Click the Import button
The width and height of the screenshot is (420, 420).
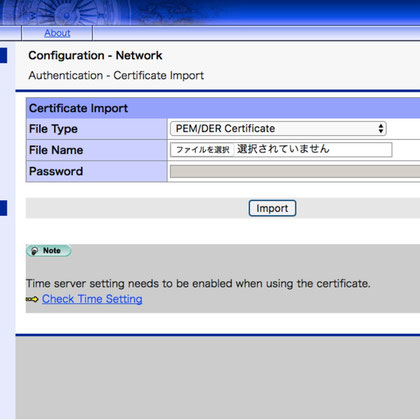tap(272, 208)
